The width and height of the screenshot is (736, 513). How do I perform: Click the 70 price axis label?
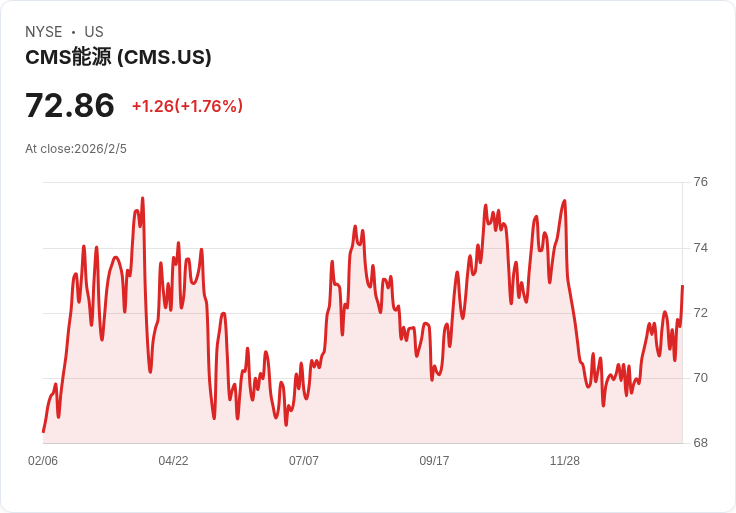(700, 378)
